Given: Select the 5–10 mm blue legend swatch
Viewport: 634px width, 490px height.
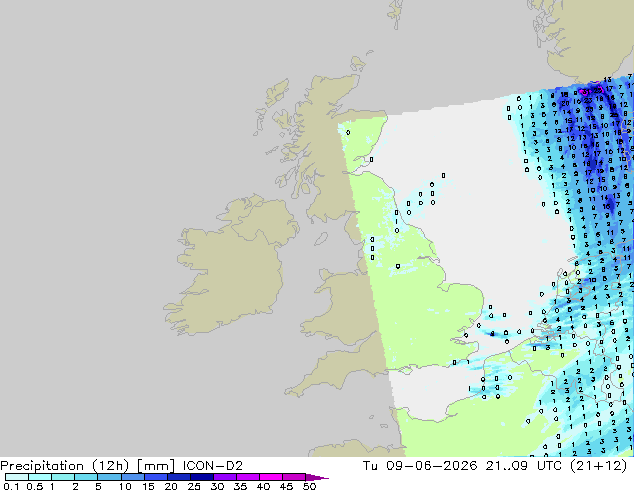Looking at the screenshot, I should [109, 477].
